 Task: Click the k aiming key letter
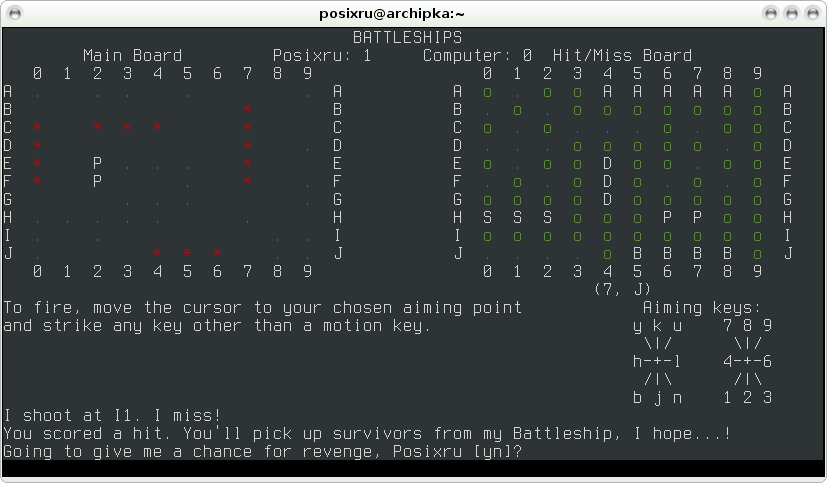(x=657, y=325)
